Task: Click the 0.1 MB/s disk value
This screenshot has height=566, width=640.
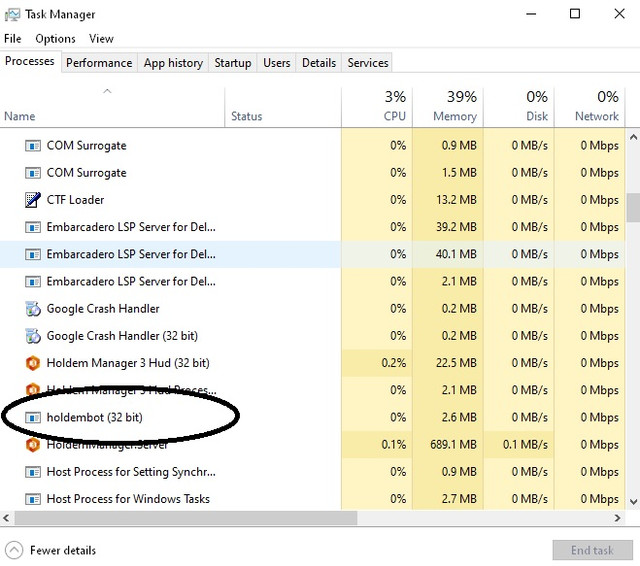Action: (x=525, y=444)
